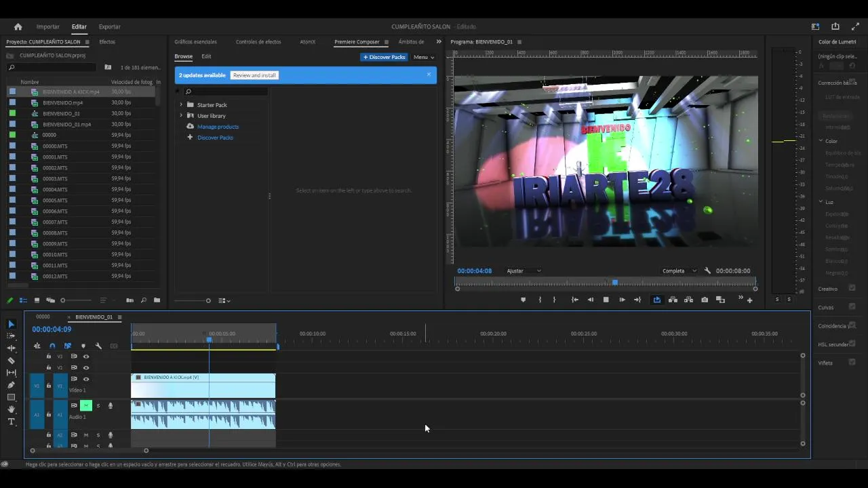Screen dimensions: 868x488
Task: Toggle Snap in timeline magnet icon
Action: [x=52, y=346]
